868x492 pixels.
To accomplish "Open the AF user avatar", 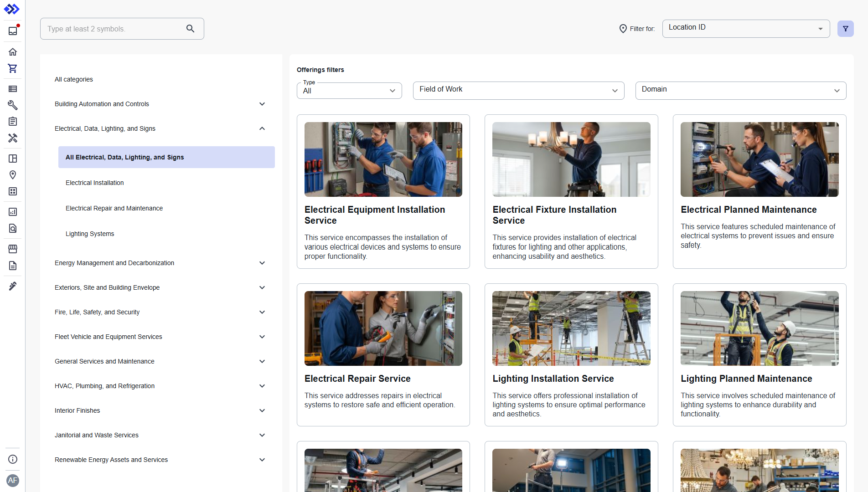I will pyautogui.click(x=13, y=480).
